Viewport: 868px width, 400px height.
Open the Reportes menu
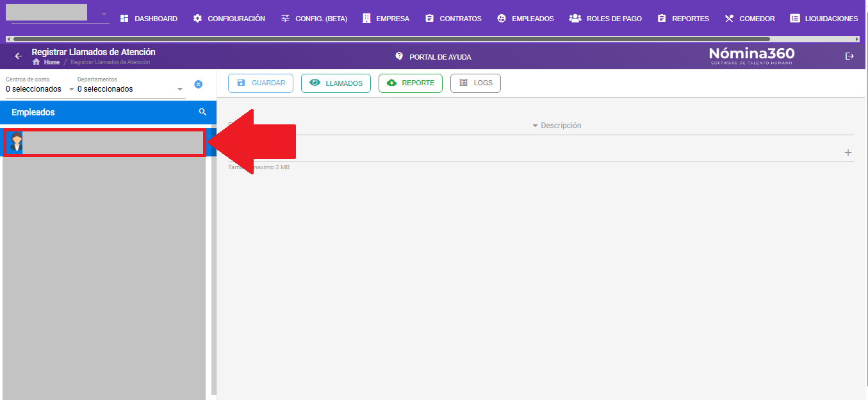tap(684, 19)
